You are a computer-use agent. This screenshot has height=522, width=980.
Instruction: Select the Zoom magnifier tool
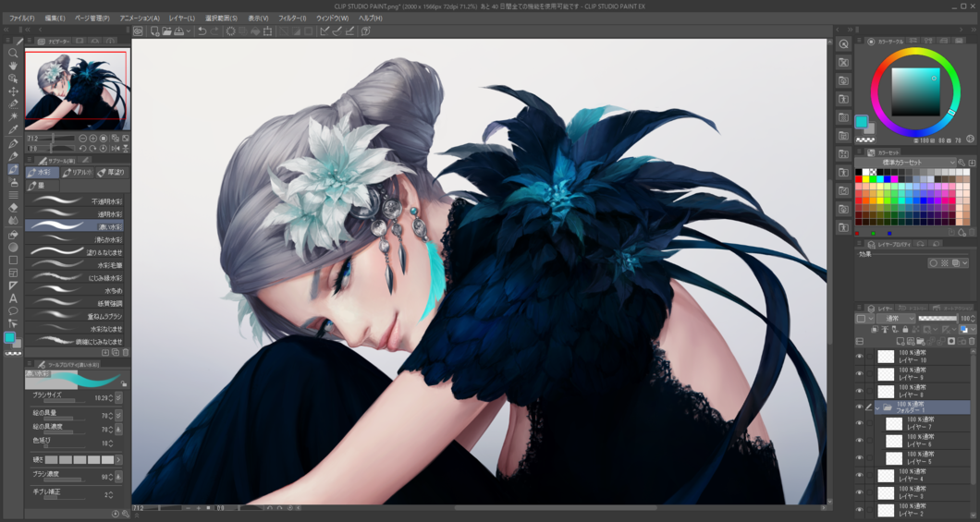(13, 53)
